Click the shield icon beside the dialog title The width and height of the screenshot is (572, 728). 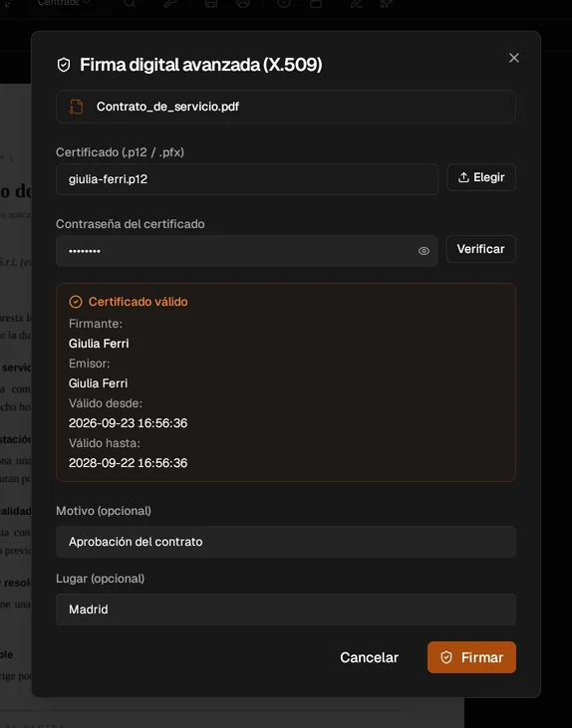tap(64, 65)
